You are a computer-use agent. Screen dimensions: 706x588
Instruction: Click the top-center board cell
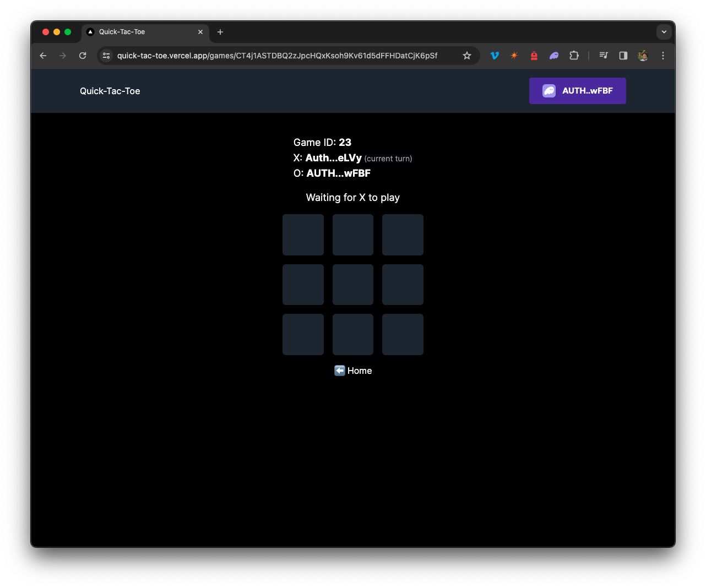pos(353,235)
